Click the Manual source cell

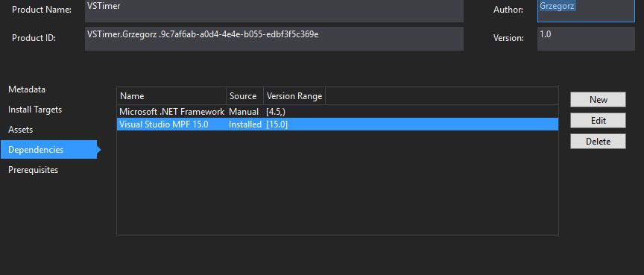244,112
